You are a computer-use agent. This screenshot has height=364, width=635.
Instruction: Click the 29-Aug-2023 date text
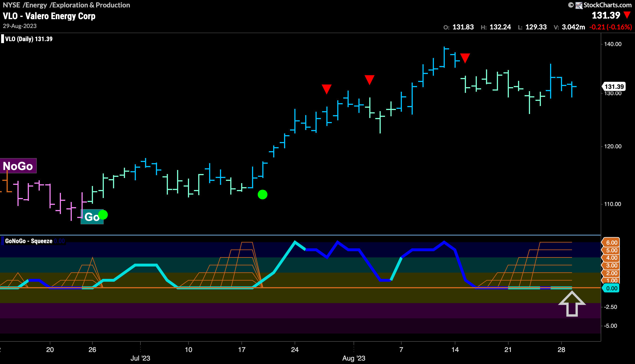pos(20,26)
